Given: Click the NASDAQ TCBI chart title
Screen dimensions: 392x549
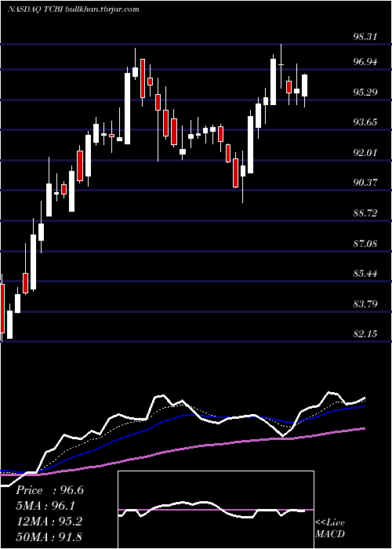Looking at the screenshot, I should 73,9.
